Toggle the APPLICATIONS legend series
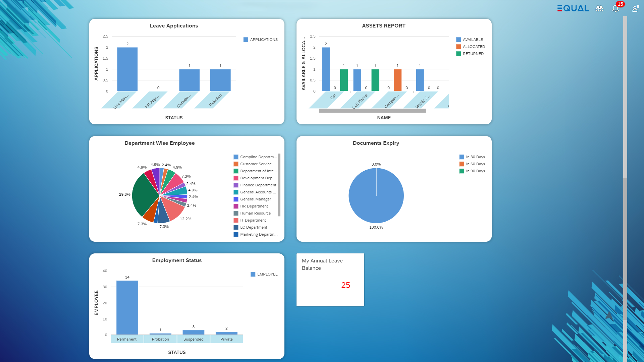Screen dimensions: 644x362 (261, 40)
